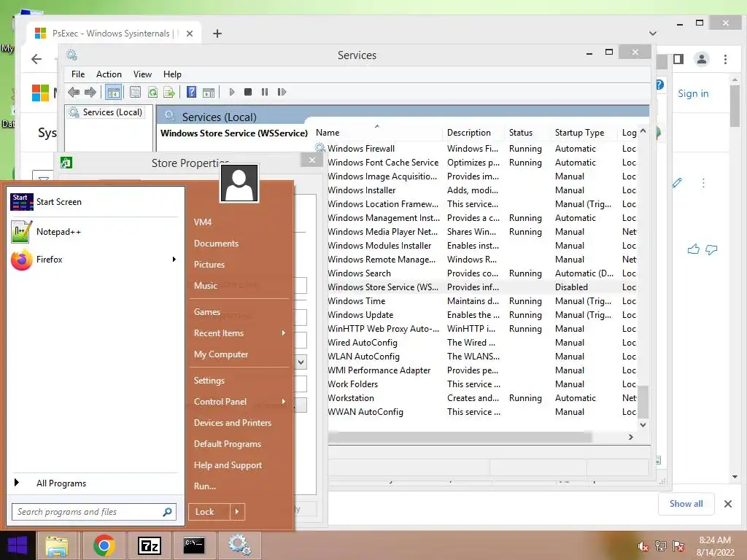Open the File menu in Services

coord(78,74)
